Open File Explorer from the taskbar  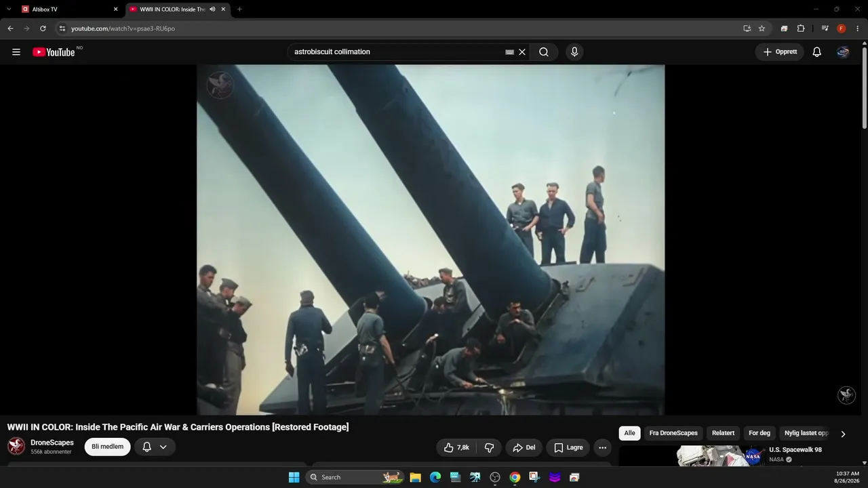pyautogui.click(x=415, y=477)
